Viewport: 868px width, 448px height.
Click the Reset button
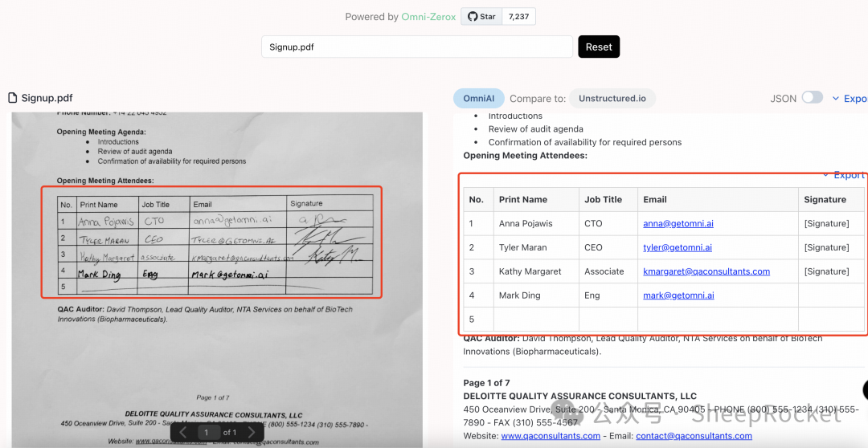tap(599, 47)
